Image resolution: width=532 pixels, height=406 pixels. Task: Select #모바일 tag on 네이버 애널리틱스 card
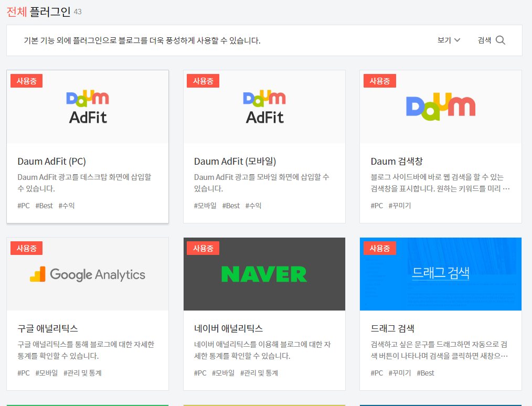224,373
